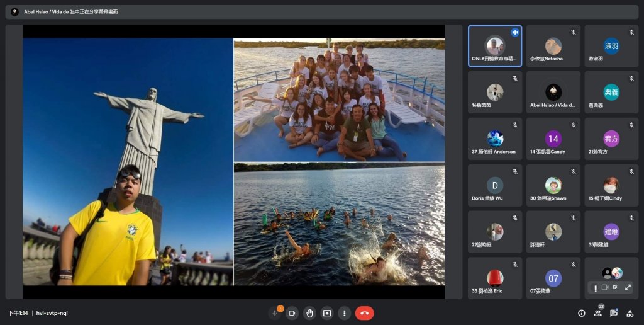Toggle the camera button in bottom toolbar
Image resolution: width=644 pixels, height=325 pixels.
[292, 314]
